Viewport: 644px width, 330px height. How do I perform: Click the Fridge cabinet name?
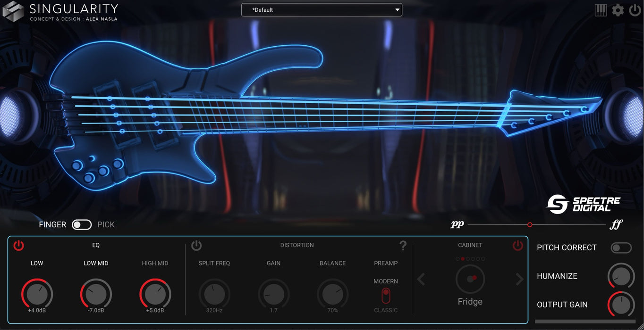click(470, 302)
